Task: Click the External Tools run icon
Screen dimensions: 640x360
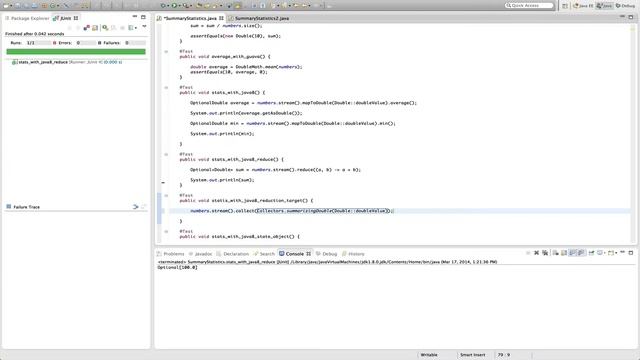Action: click(x=186, y=6)
